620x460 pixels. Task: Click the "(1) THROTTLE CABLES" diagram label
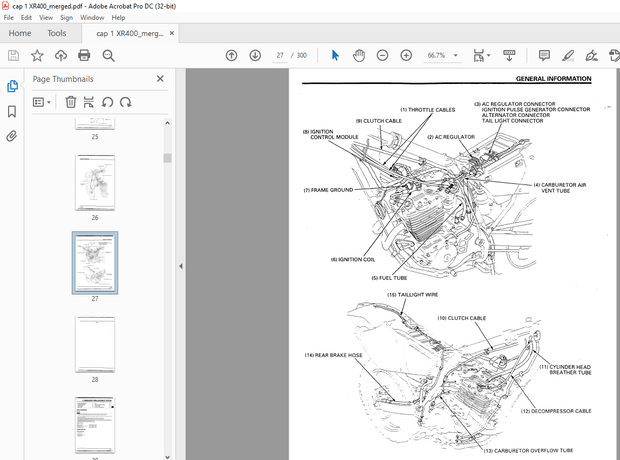click(427, 110)
